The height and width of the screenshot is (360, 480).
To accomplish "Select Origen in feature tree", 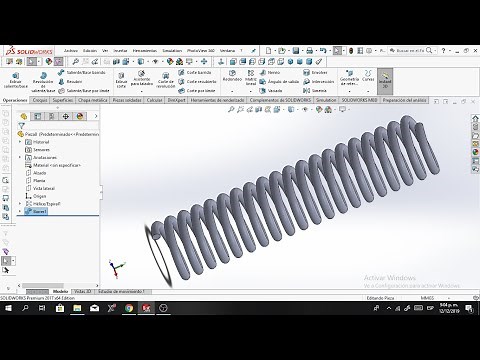I will pos(36,196).
